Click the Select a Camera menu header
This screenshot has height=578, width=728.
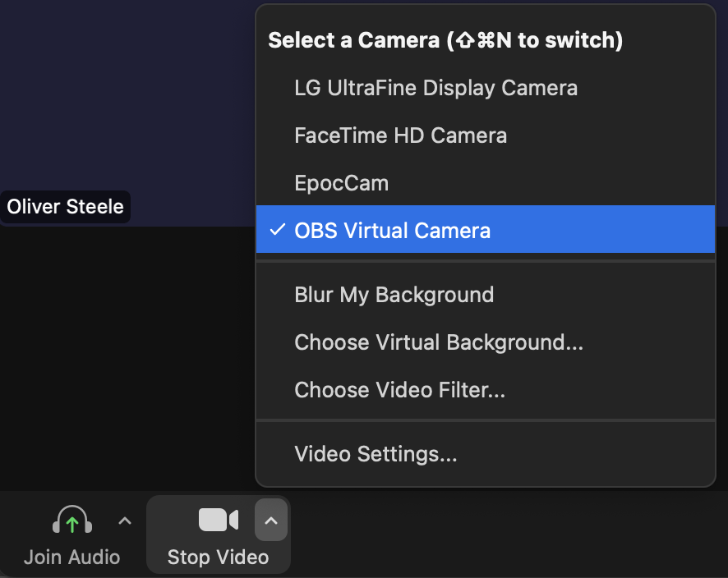point(445,40)
